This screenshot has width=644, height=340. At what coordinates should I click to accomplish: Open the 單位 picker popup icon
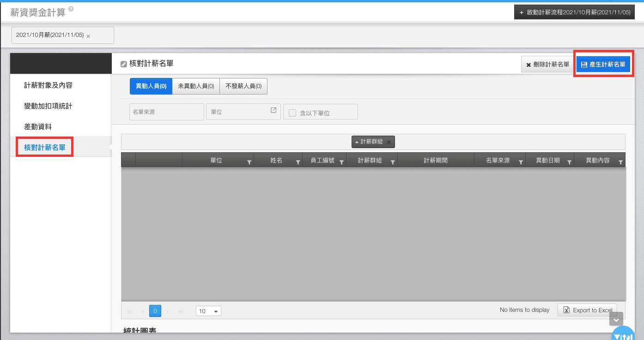273,110
